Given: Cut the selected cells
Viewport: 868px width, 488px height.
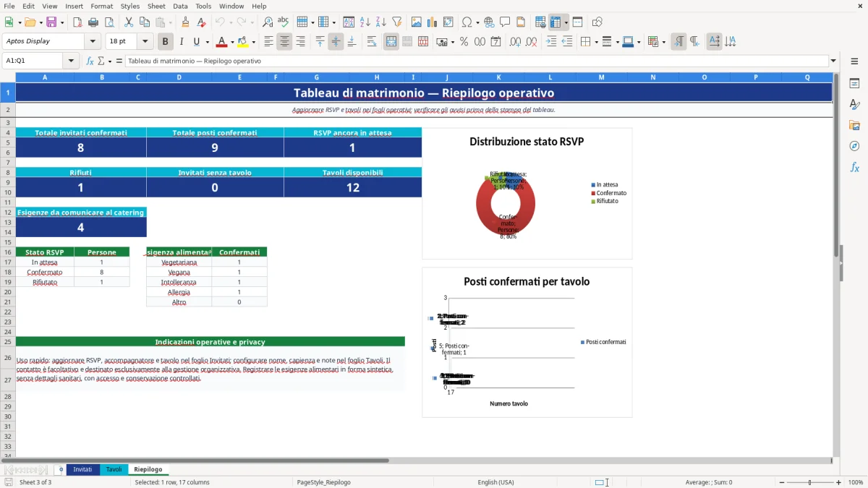Looking at the screenshot, I should (x=127, y=22).
